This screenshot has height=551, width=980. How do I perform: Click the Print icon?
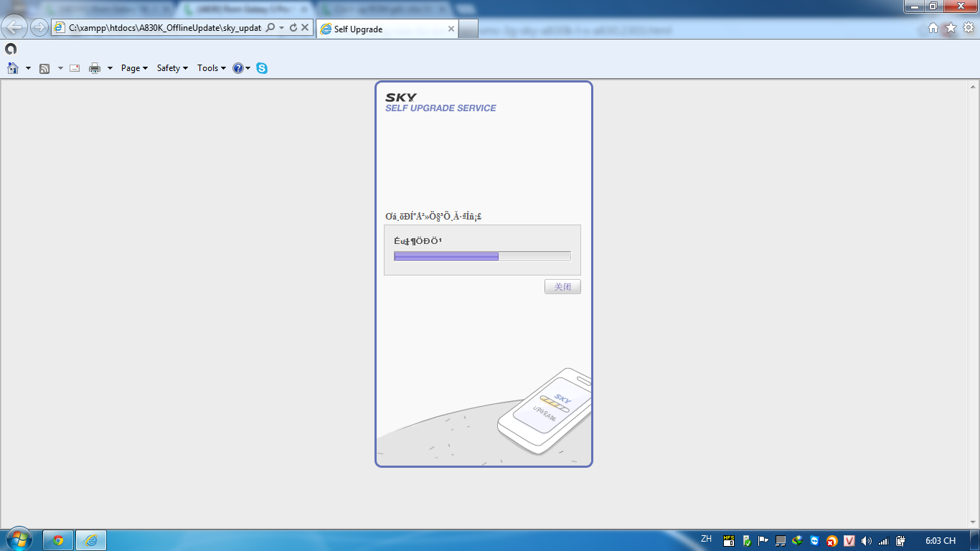coord(95,68)
